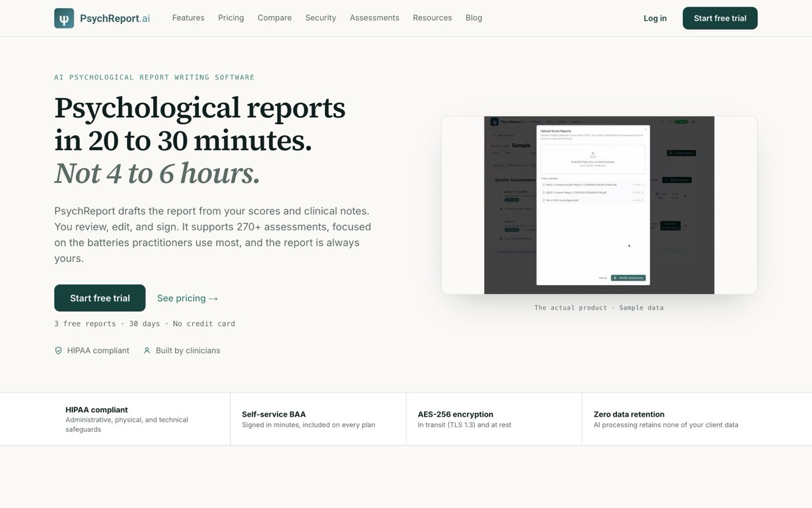Click 'AI processing retains none of your client data'
Screen dimensions: 812x508
(666, 425)
